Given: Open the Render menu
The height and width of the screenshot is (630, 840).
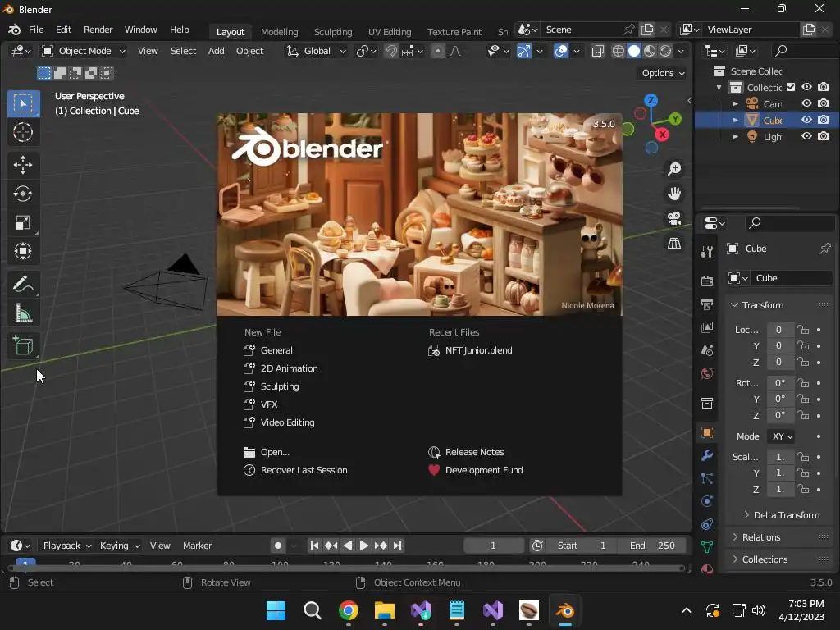Looking at the screenshot, I should tap(98, 30).
